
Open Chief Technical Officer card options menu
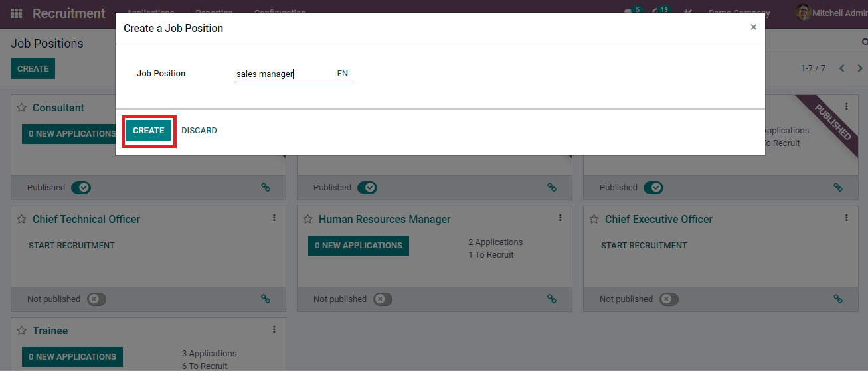[x=274, y=218]
